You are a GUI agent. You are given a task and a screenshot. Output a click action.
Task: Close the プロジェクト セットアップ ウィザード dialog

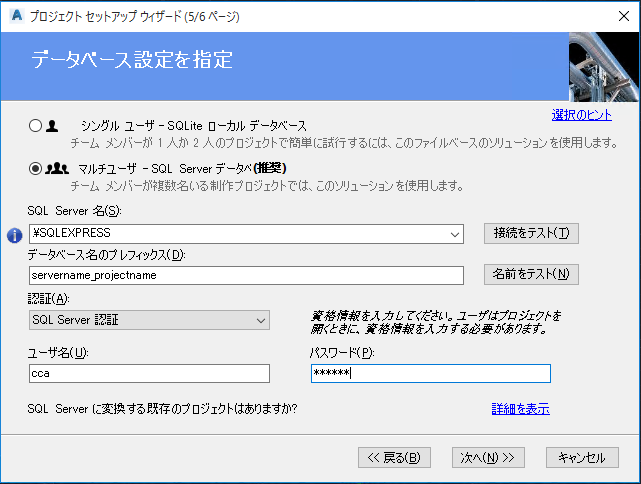pyautogui.click(x=624, y=16)
